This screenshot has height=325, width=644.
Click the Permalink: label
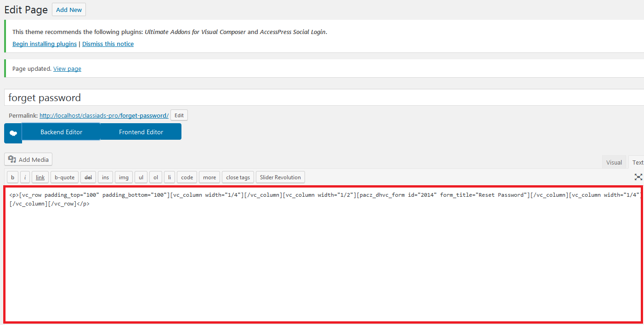pyautogui.click(x=23, y=115)
